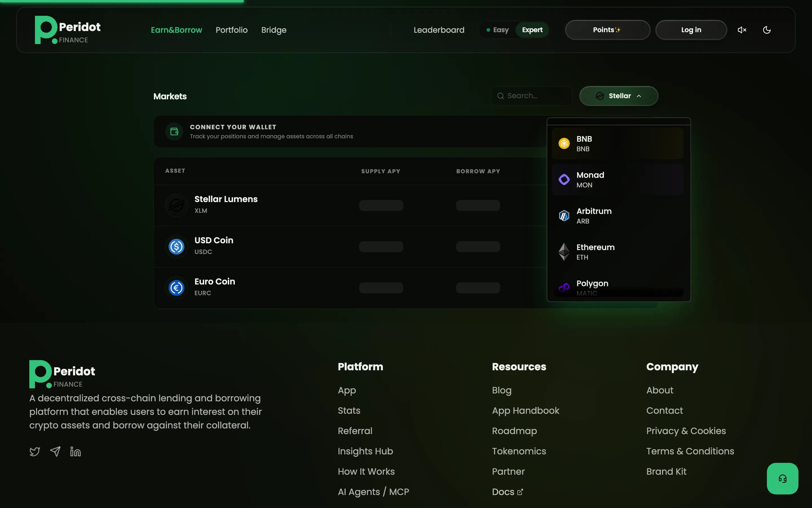Toggle dark mode with the moon icon

click(767, 30)
